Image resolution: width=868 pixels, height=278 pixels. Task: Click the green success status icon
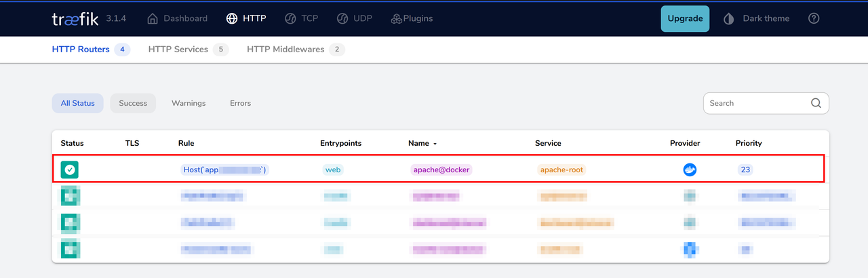[x=70, y=170]
